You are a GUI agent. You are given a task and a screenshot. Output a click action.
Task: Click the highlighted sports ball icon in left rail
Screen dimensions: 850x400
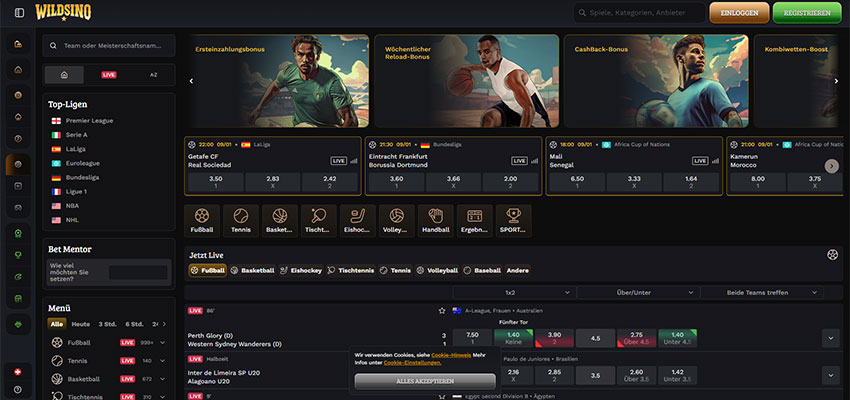pyautogui.click(x=18, y=164)
